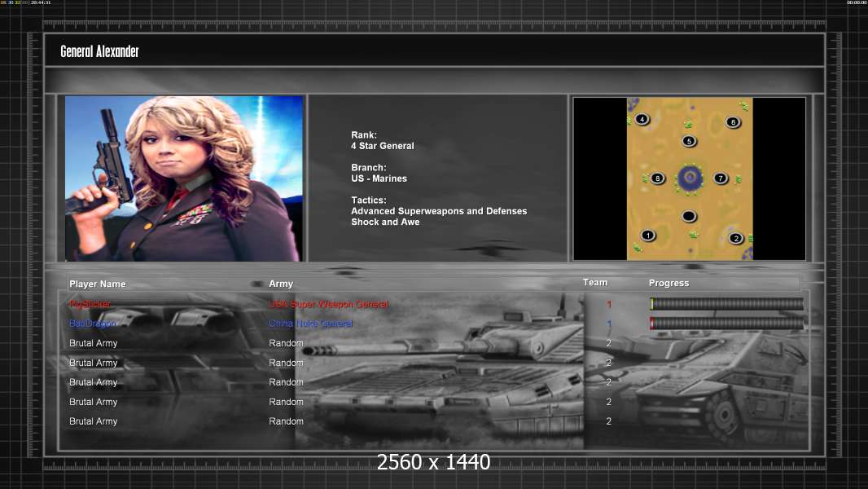Viewport: 868px width, 489px height.
Task: Click the "Shock and Awe" tactics line
Action: [x=385, y=222]
